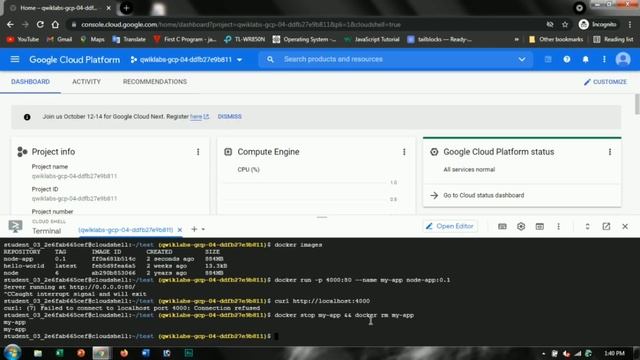This screenshot has width=640, height=360.
Task: Add a new Cloud Shell terminal tab
Action: [x=194, y=229]
